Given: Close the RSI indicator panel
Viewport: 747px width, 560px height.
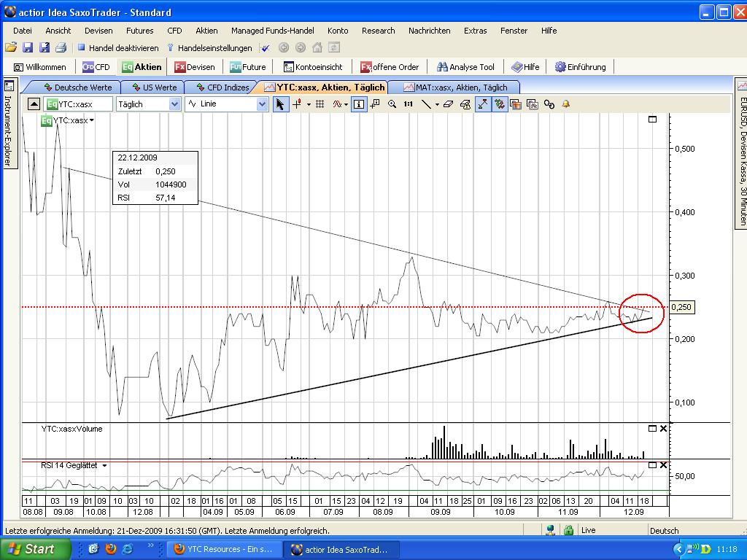Looking at the screenshot, I should [663, 464].
